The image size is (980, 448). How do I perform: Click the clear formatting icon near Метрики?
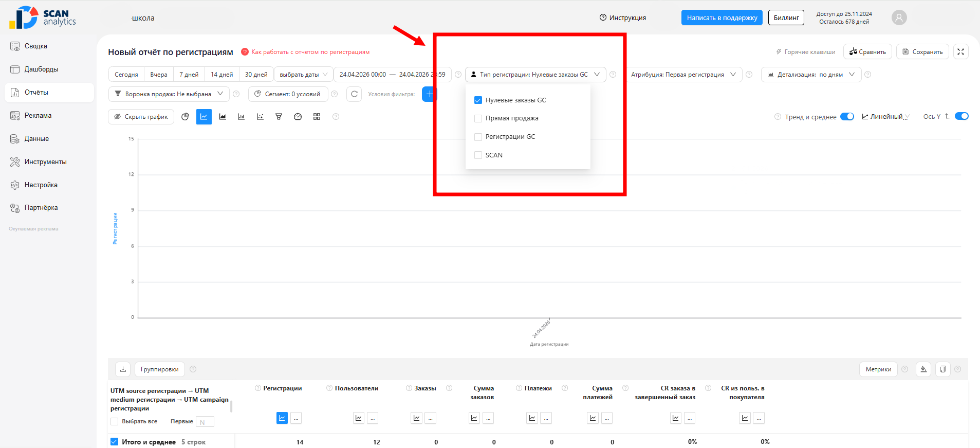(923, 369)
